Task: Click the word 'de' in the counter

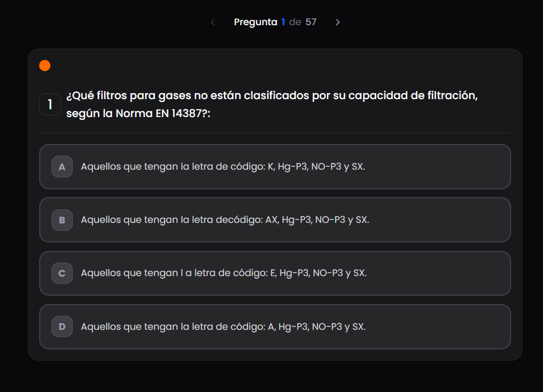Action: (x=295, y=22)
